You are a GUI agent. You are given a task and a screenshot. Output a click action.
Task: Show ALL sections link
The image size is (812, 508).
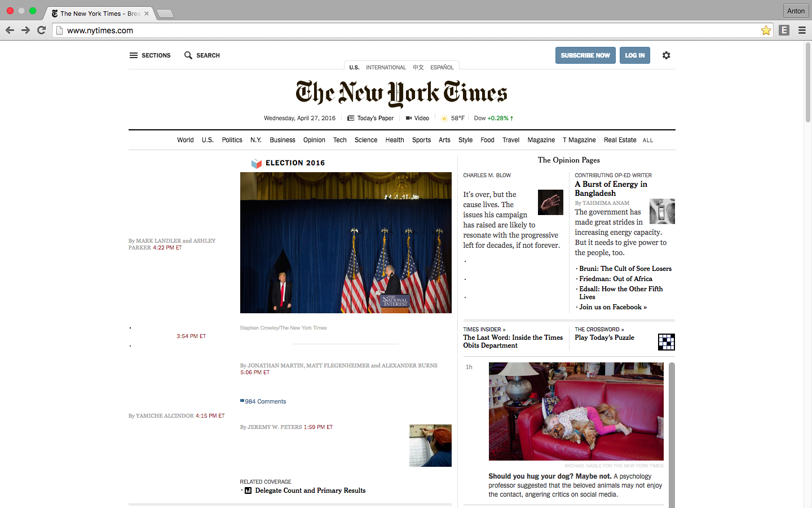pos(648,141)
